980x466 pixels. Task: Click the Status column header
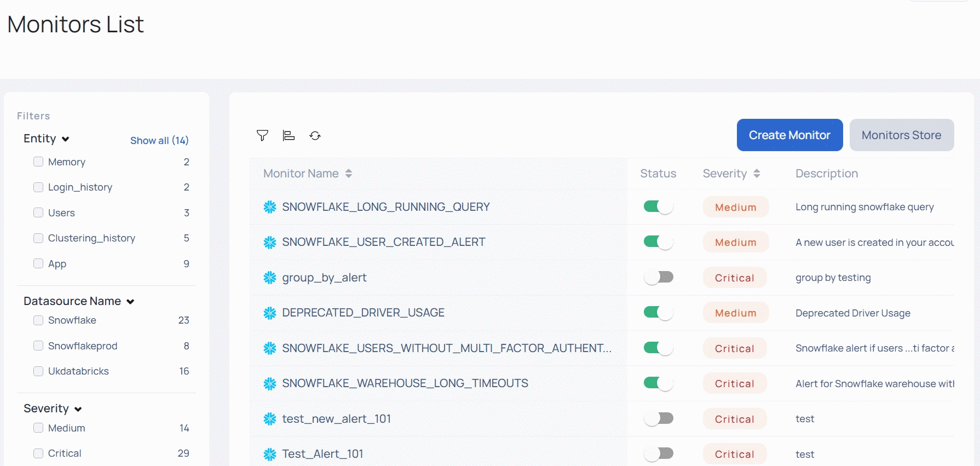658,174
